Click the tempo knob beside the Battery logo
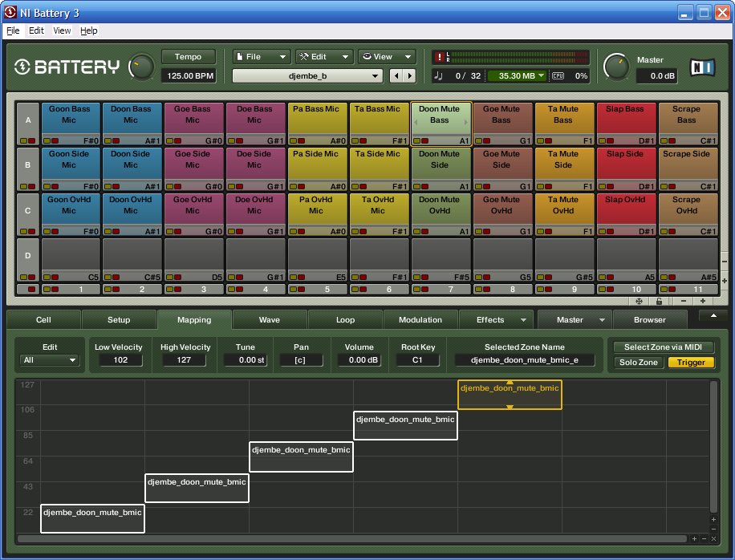735x560 pixels. pos(141,67)
